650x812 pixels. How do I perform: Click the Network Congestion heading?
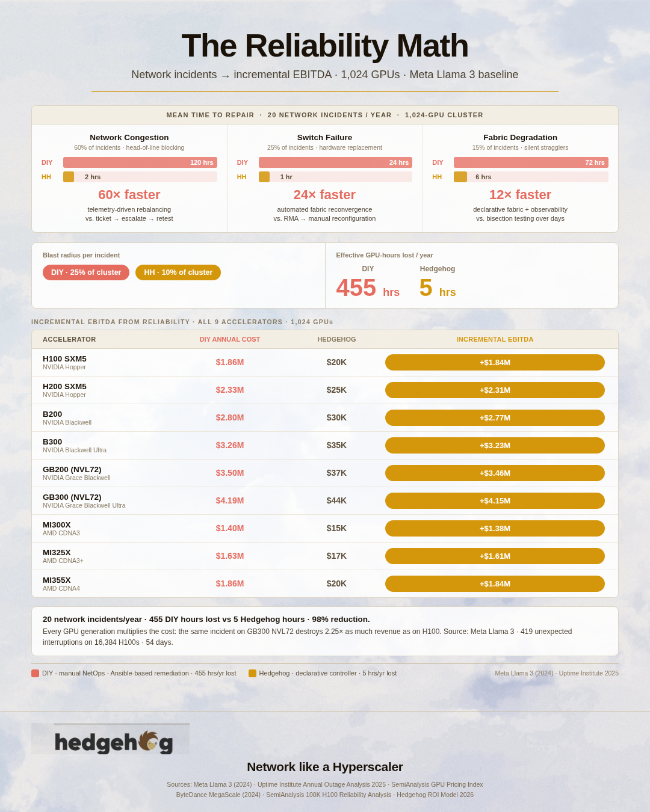tap(129, 138)
